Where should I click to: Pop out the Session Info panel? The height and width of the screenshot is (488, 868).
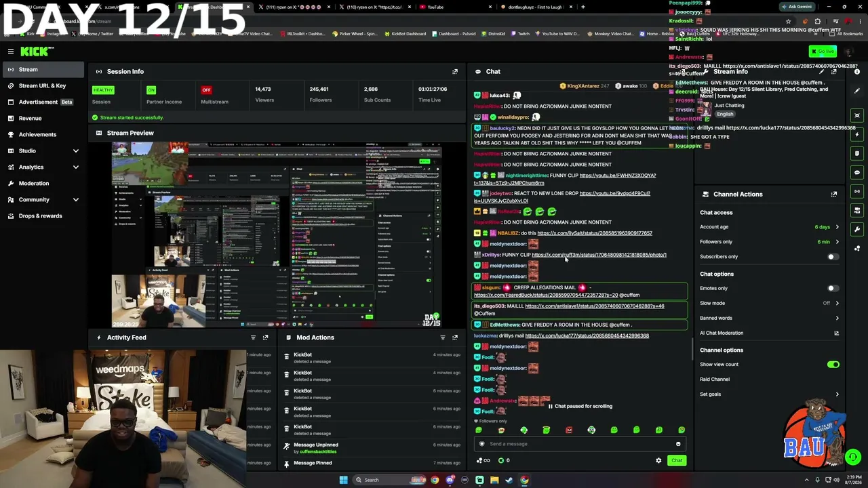click(x=455, y=71)
